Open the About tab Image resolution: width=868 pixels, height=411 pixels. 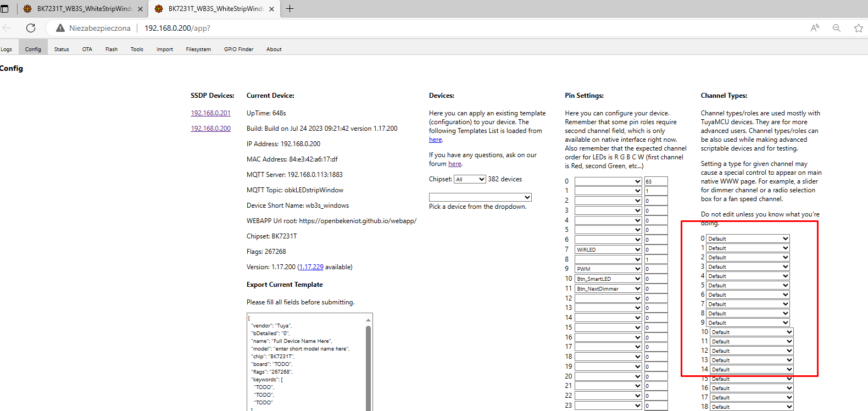(274, 49)
